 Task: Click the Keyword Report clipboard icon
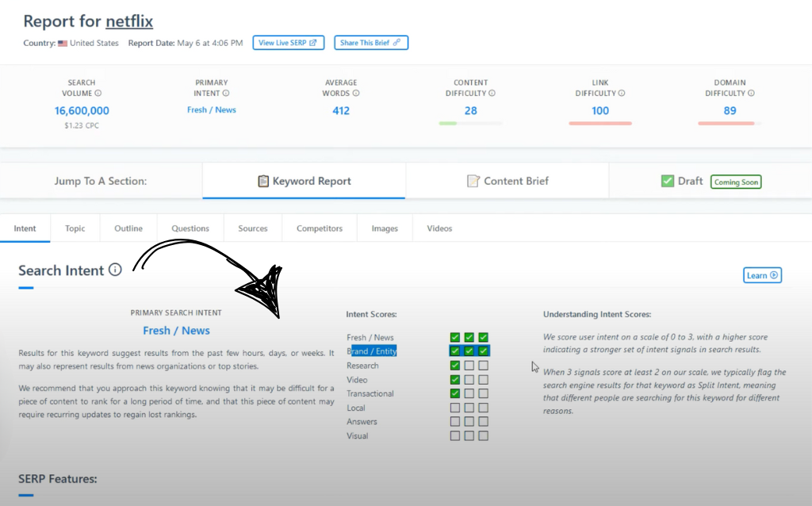coord(263,181)
